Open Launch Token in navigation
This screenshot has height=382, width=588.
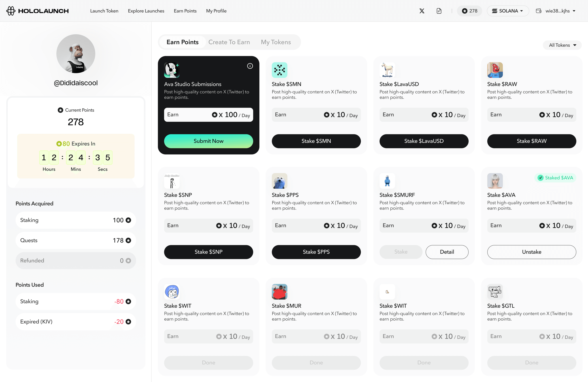tap(104, 11)
